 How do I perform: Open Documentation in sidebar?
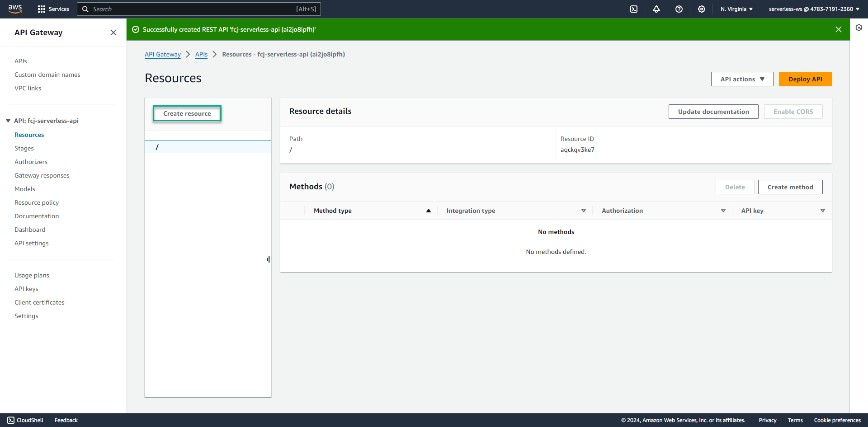coord(37,216)
